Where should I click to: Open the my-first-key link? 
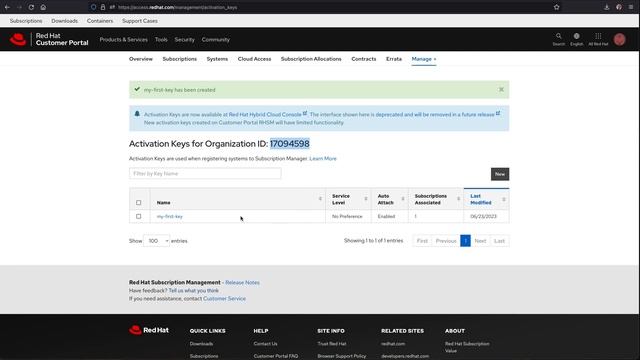[170, 216]
